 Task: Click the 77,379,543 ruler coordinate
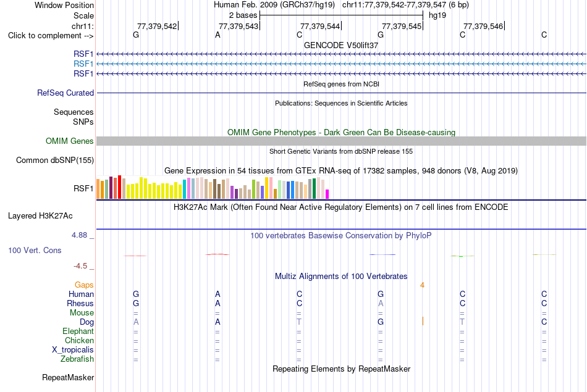239,26
